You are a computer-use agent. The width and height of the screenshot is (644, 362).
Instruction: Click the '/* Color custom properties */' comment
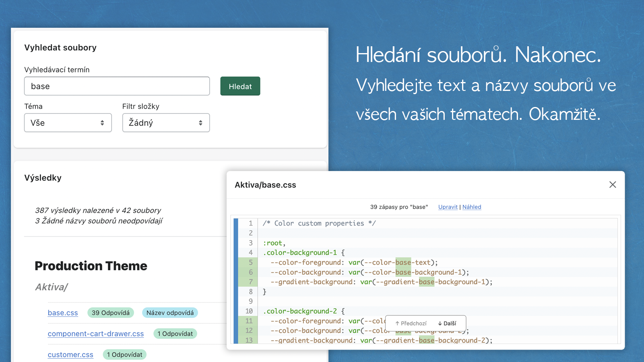(x=319, y=223)
